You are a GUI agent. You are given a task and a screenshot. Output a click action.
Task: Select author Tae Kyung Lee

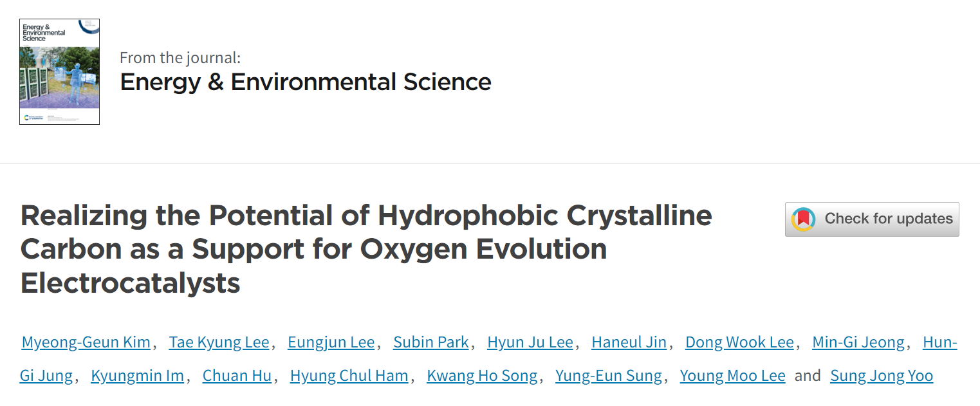pos(219,342)
